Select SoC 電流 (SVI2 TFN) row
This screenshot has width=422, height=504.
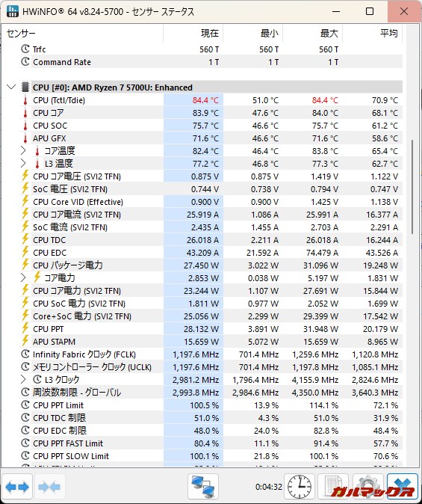[211, 227]
